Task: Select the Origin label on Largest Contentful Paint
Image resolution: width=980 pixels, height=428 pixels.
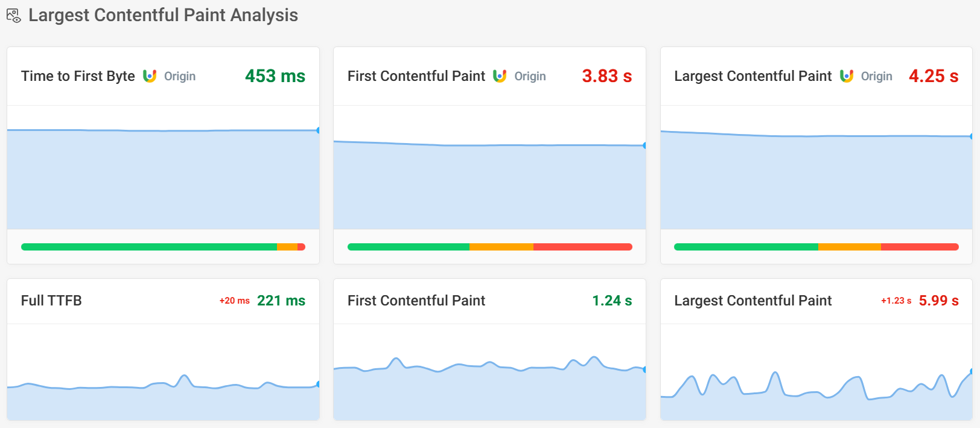Action: click(x=876, y=76)
